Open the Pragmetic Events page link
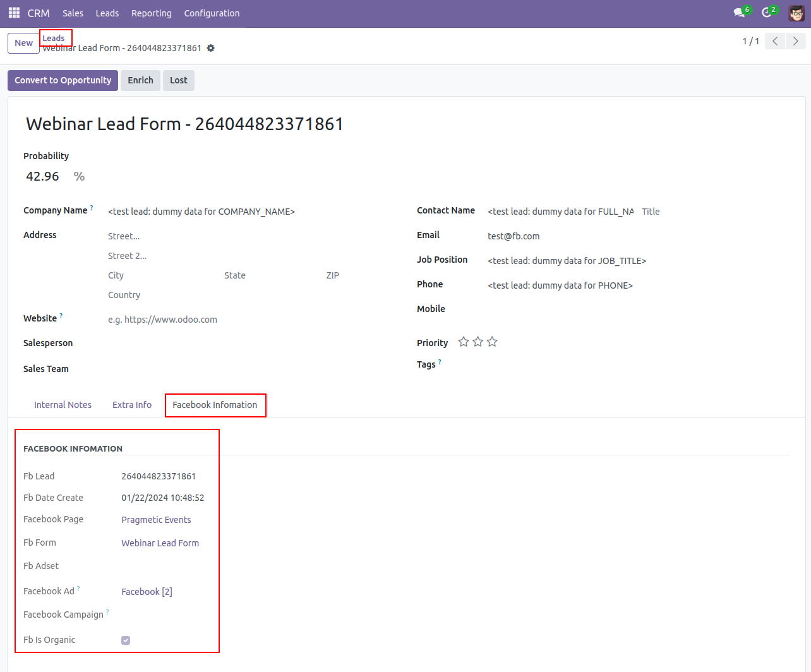811x672 pixels. point(156,520)
